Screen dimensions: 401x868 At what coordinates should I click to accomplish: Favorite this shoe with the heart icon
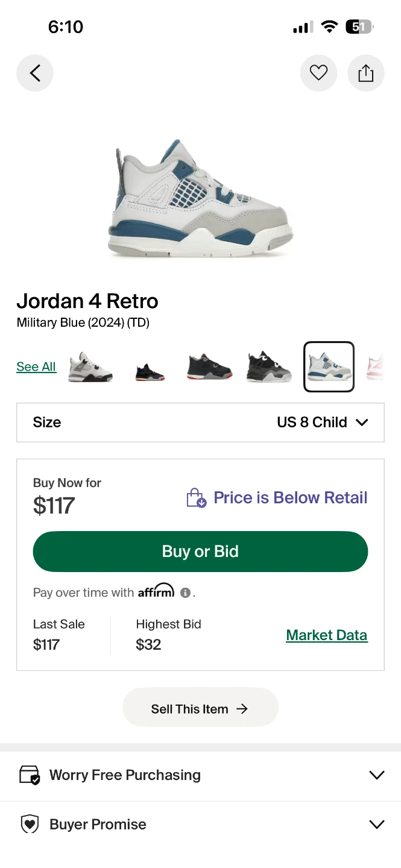coord(318,74)
